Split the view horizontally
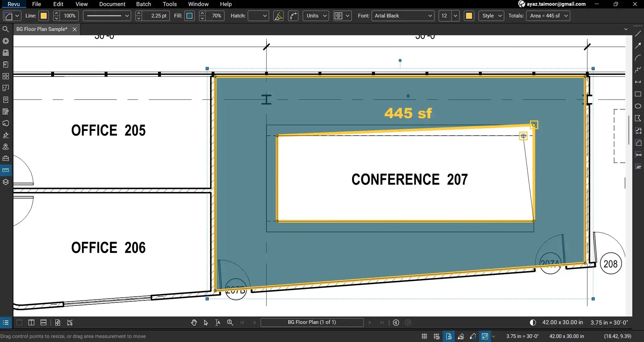644x342 pixels. (x=43, y=323)
